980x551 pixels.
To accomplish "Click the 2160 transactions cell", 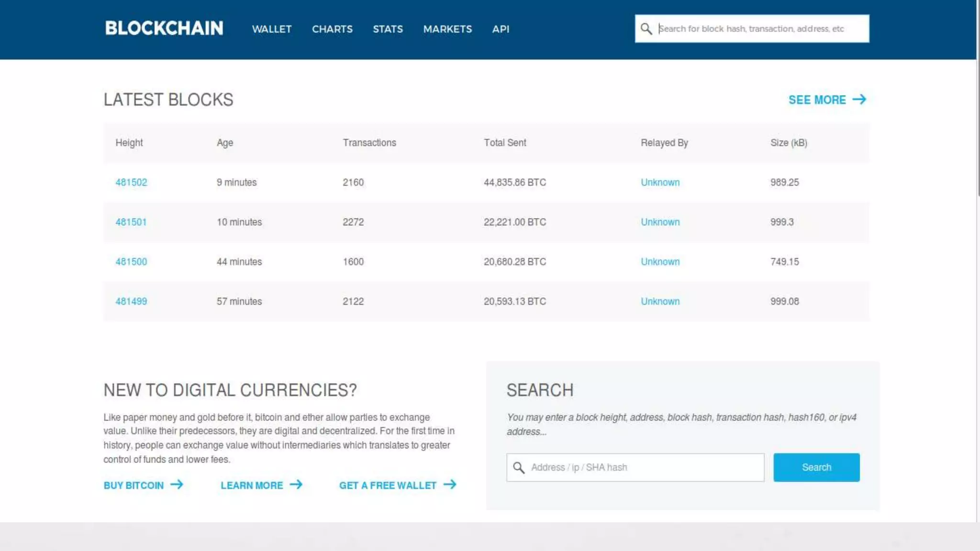I will click(x=353, y=182).
